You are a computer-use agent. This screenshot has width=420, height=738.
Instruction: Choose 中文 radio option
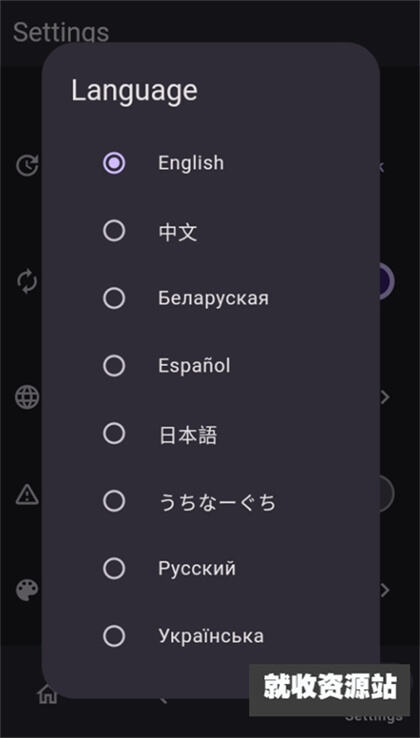(114, 231)
